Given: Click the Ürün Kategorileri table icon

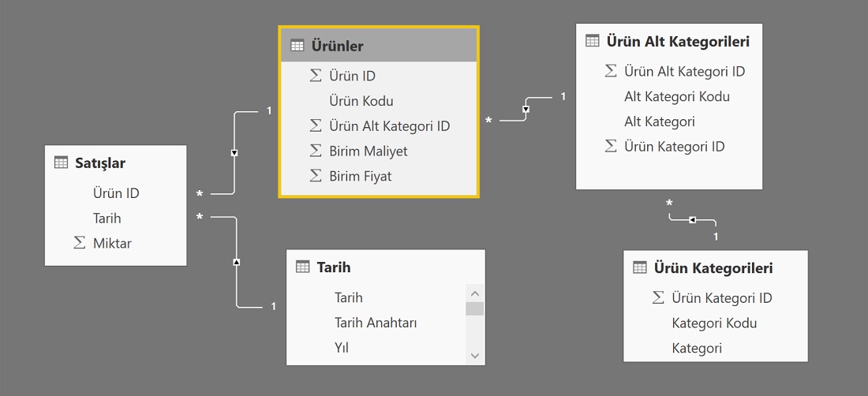Looking at the screenshot, I should 639,267.
